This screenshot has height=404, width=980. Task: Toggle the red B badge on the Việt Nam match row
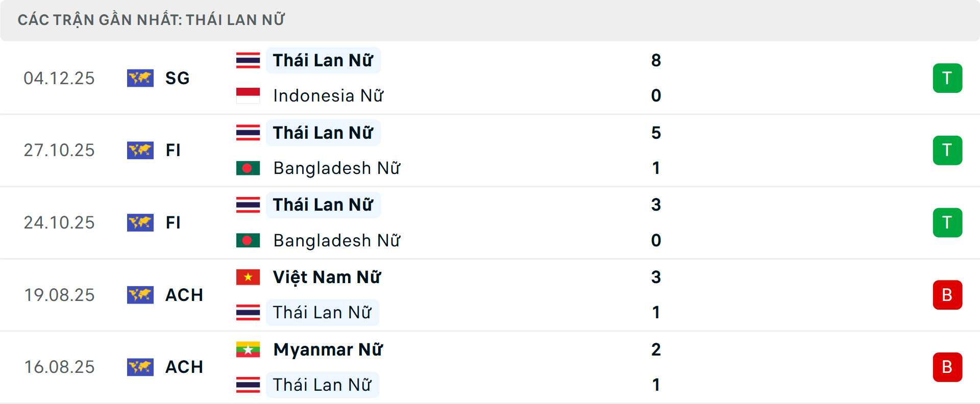947,295
